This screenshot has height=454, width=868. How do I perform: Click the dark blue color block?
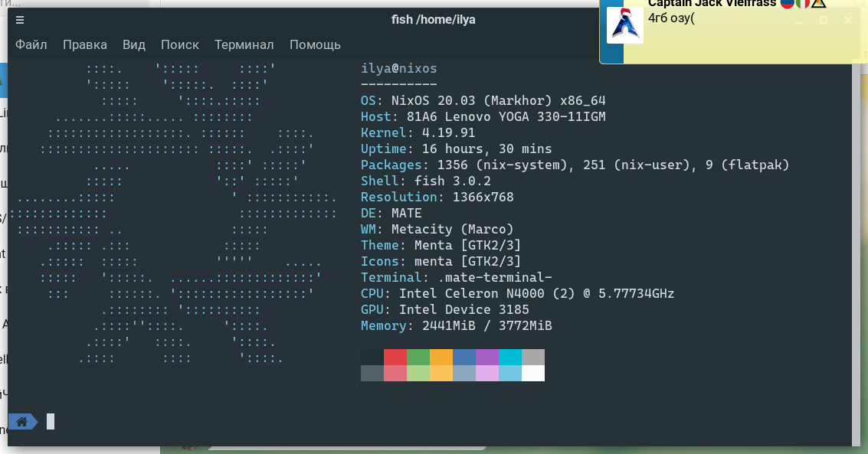click(464, 358)
